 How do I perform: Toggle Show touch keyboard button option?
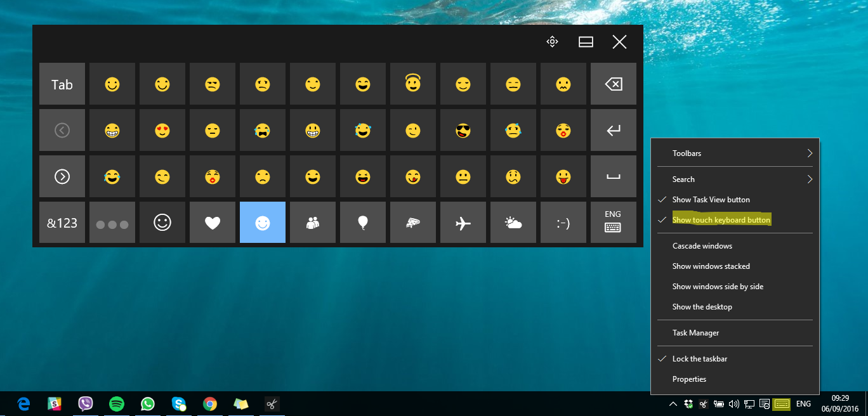coord(721,220)
